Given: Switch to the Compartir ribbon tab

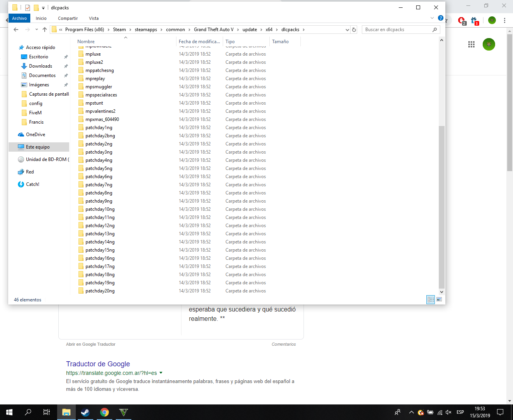Looking at the screenshot, I should (68, 18).
